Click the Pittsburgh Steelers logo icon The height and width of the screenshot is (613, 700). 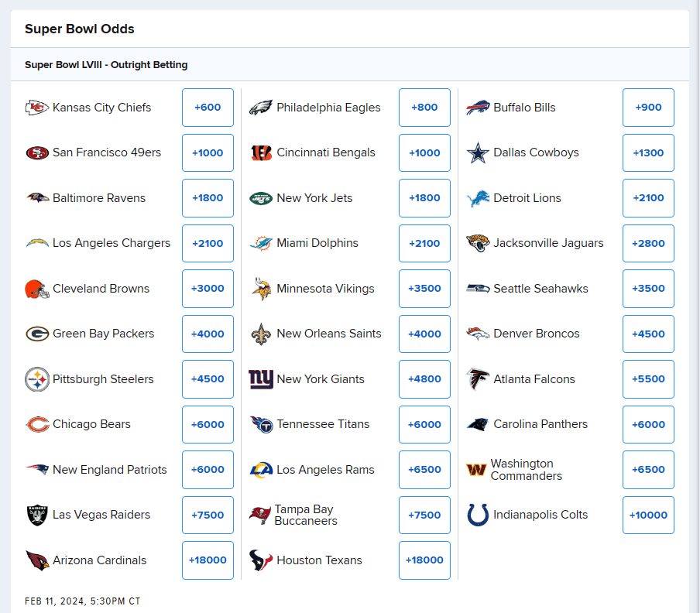[36, 379]
